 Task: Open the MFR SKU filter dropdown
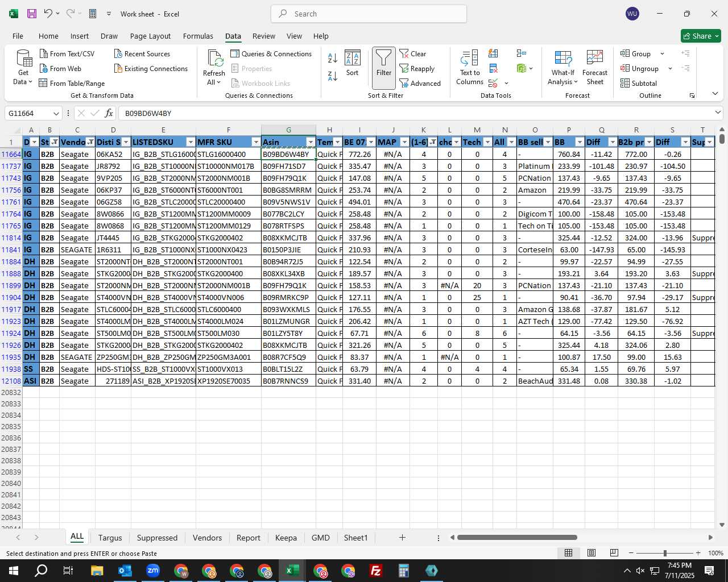coord(256,142)
